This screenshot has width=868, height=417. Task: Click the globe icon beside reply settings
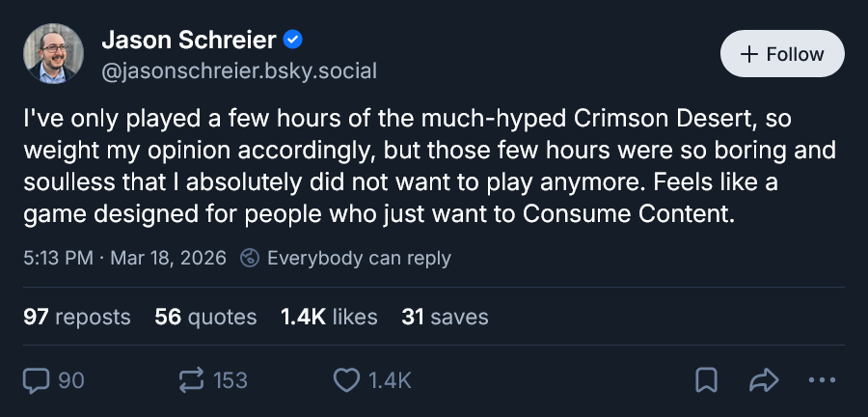tap(250, 258)
